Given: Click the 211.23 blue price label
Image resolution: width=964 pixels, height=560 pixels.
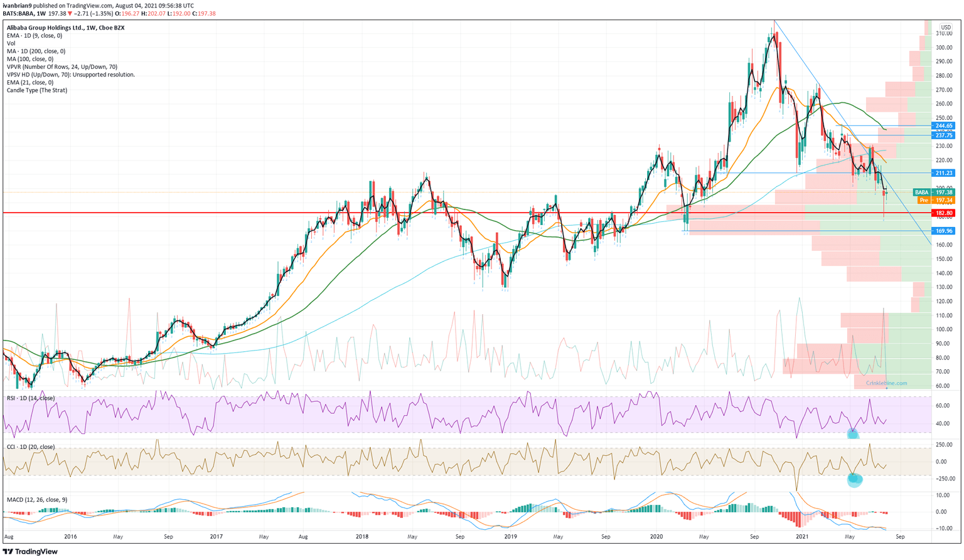Looking at the screenshot, I should click(944, 173).
